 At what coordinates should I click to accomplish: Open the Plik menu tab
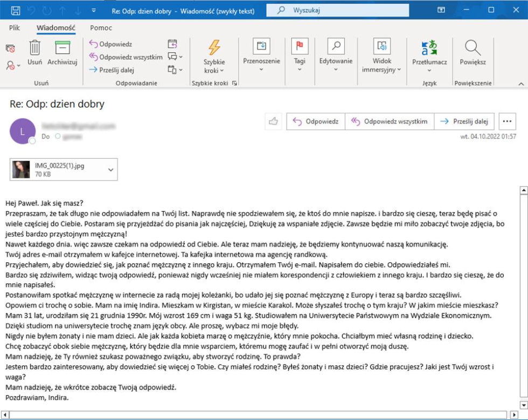click(14, 27)
